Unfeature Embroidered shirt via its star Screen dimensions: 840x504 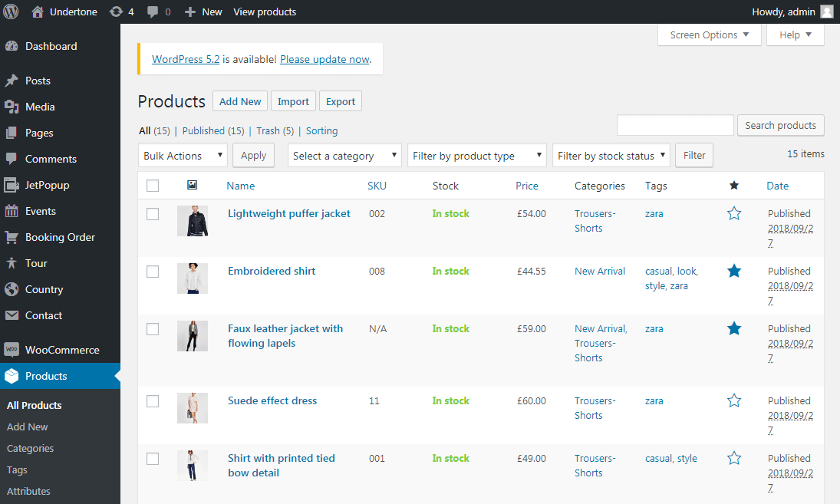pyautogui.click(x=734, y=271)
